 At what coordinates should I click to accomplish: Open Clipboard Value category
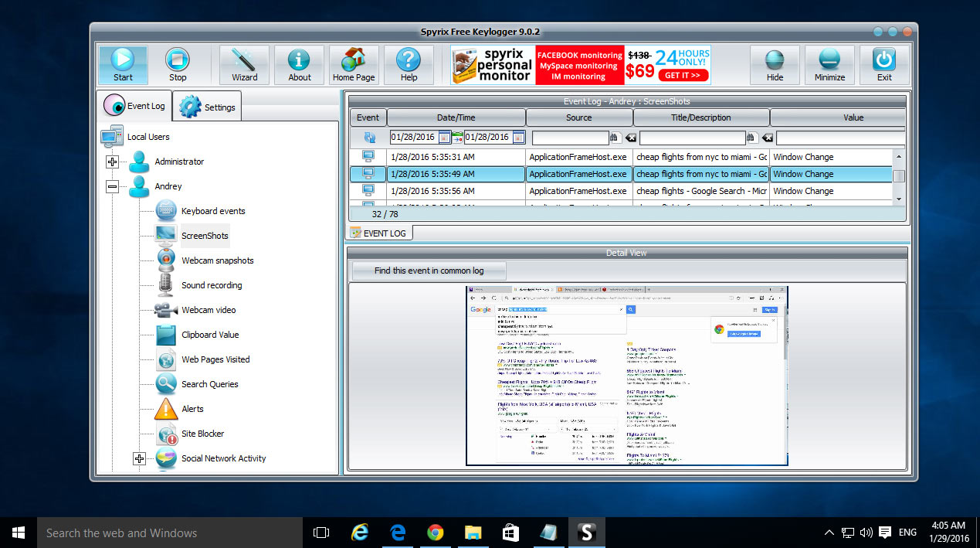click(x=210, y=335)
